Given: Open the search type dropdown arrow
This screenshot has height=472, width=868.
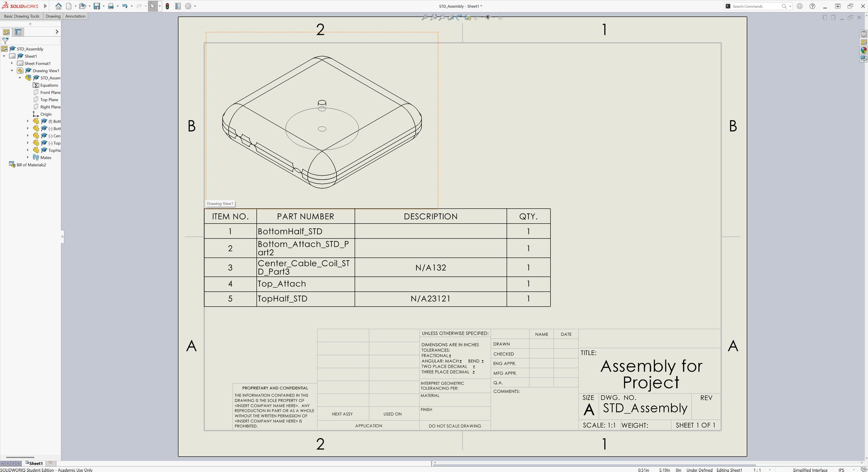Looking at the screenshot, I should pyautogui.click(x=790, y=6).
